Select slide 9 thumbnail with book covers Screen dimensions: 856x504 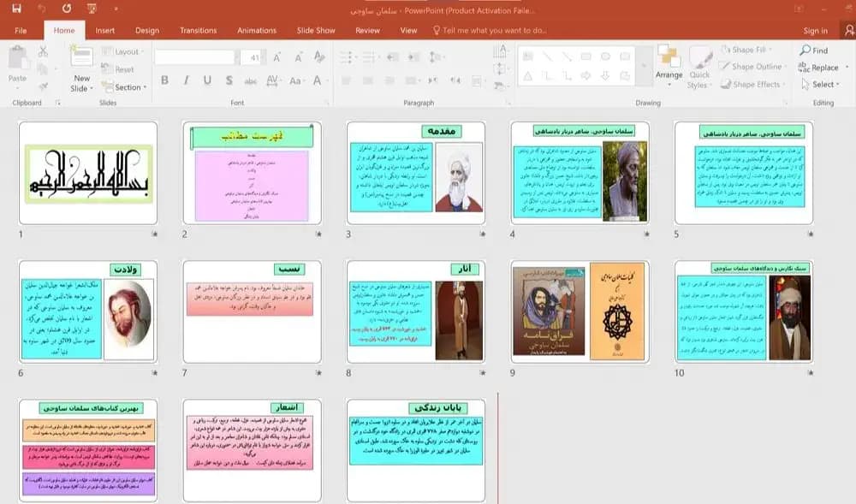coord(580,311)
